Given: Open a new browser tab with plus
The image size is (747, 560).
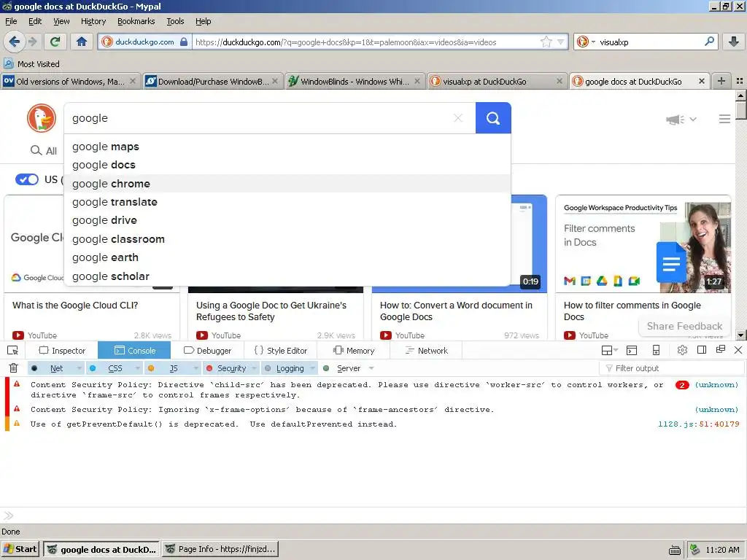Looking at the screenshot, I should (721, 81).
